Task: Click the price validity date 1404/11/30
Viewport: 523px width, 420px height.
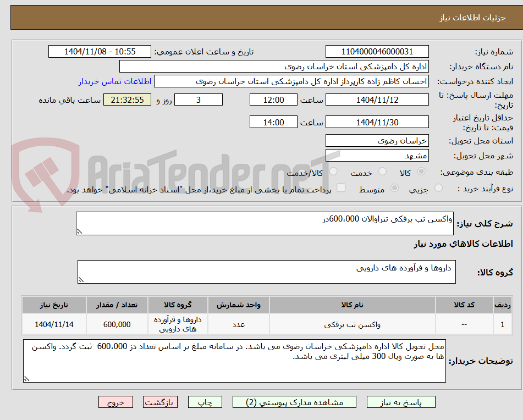Action: [x=377, y=122]
